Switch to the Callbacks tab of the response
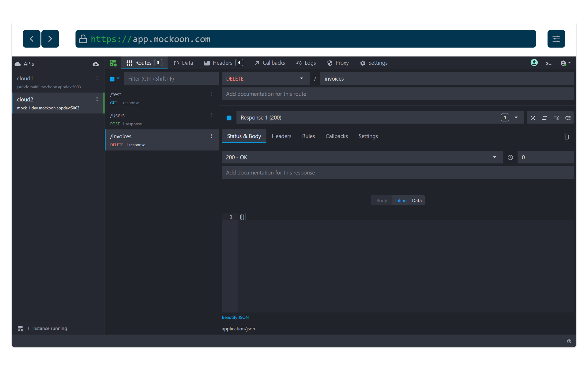This screenshot has height=368, width=588. click(x=337, y=136)
